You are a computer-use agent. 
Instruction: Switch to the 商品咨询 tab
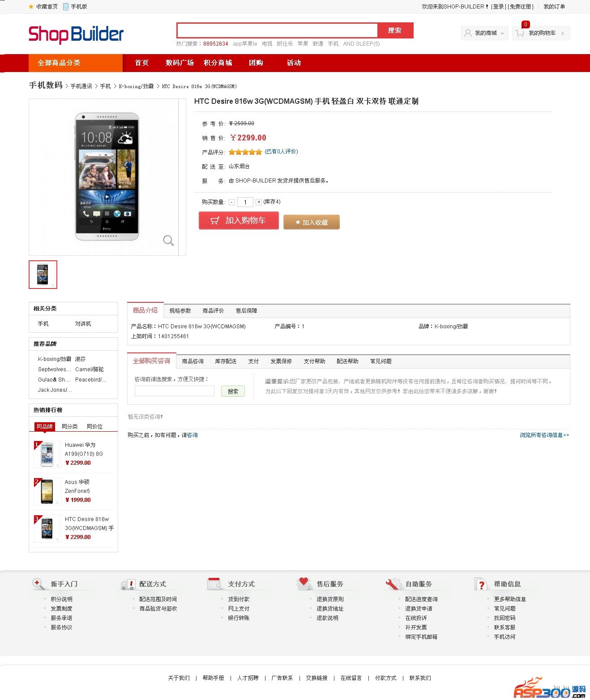pos(193,361)
